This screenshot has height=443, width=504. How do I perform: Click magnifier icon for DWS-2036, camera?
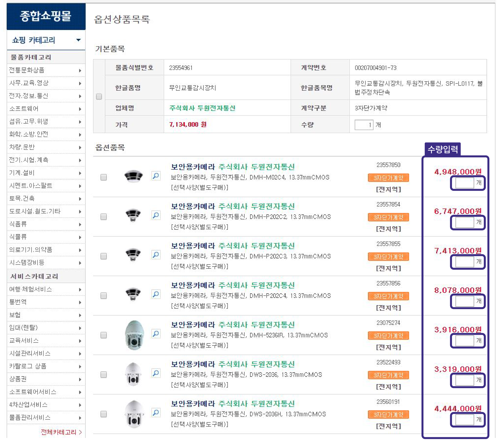(156, 373)
